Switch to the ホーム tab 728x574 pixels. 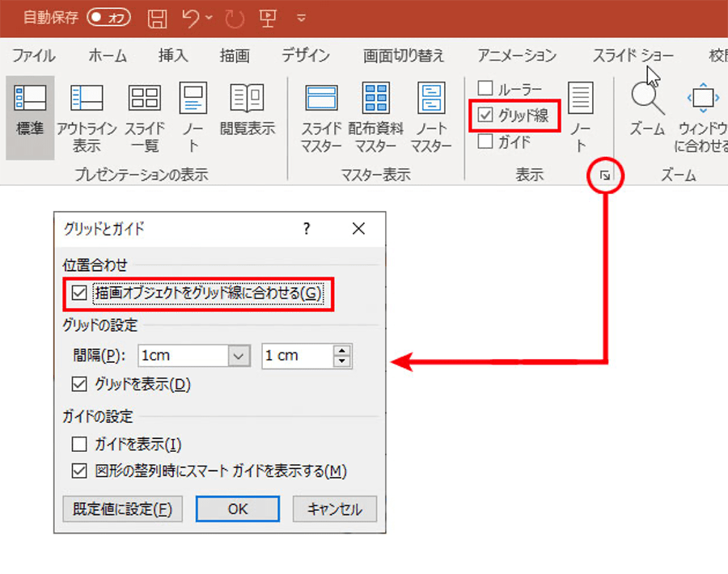(x=108, y=55)
